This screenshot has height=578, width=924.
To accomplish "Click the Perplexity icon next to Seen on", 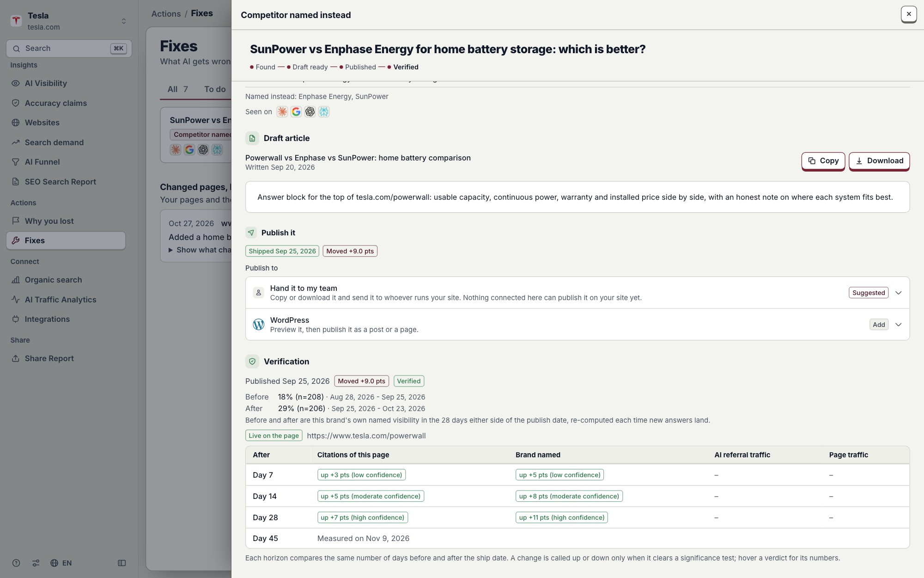I will coord(324,111).
